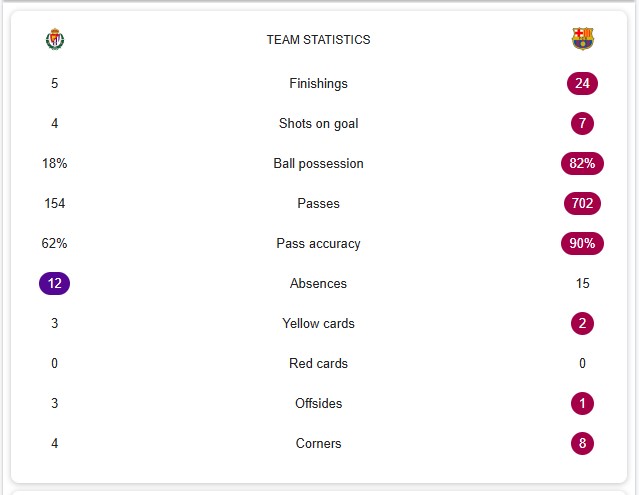The image size is (639, 495).
Task: Select the Shots on goal label
Action: coord(318,123)
